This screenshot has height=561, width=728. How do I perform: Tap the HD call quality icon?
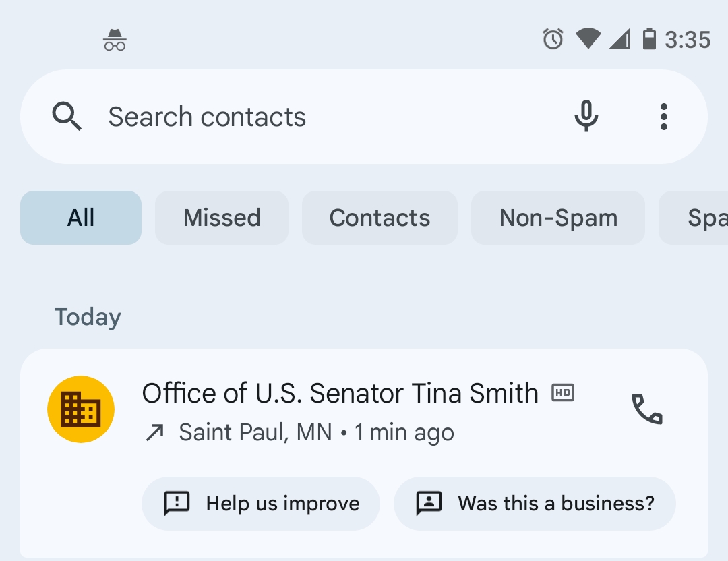coord(563,392)
